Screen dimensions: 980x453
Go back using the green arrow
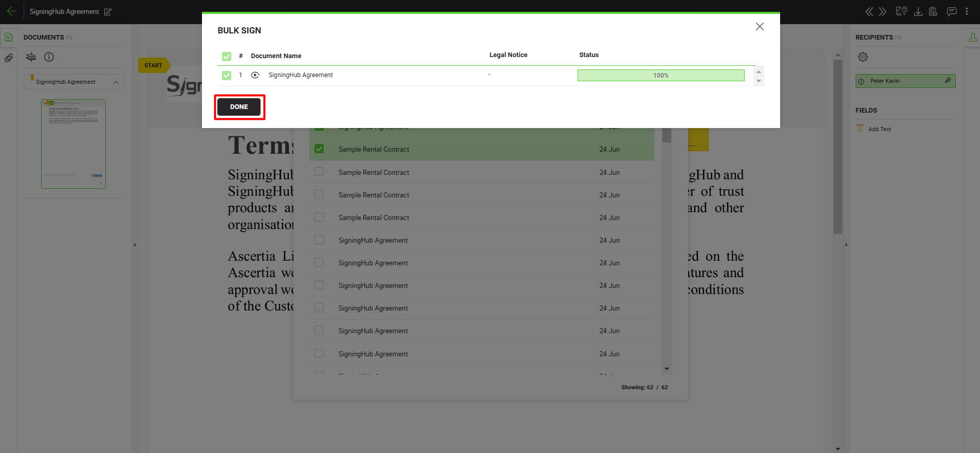11,11
